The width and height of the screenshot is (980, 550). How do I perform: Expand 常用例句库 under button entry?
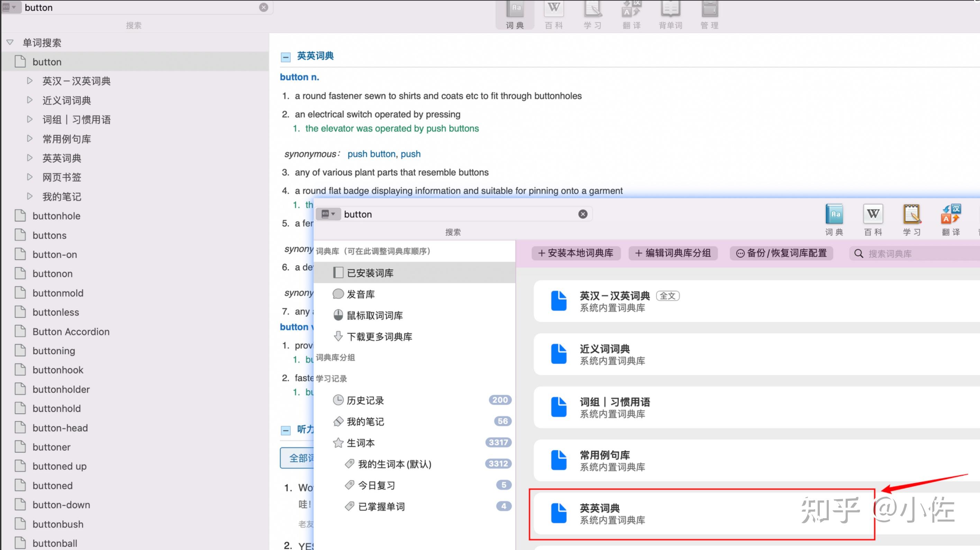pyautogui.click(x=30, y=138)
